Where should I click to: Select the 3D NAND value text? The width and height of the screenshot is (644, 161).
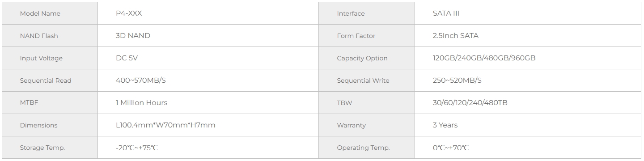click(133, 36)
